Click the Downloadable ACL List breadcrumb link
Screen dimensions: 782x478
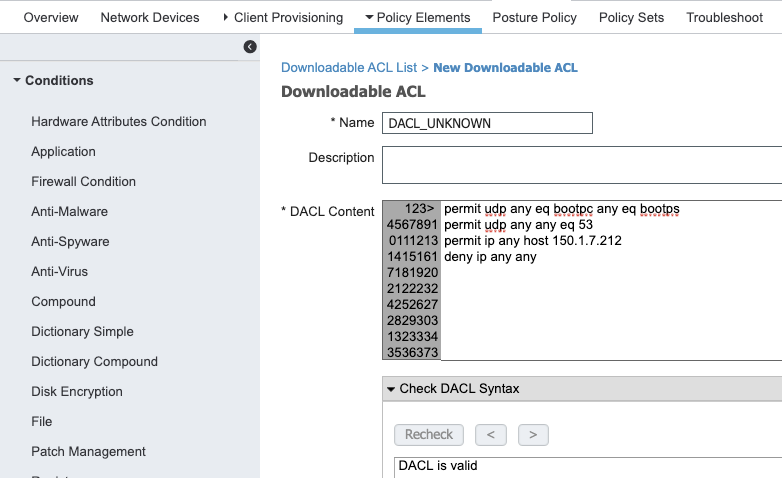pyautogui.click(x=349, y=68)
